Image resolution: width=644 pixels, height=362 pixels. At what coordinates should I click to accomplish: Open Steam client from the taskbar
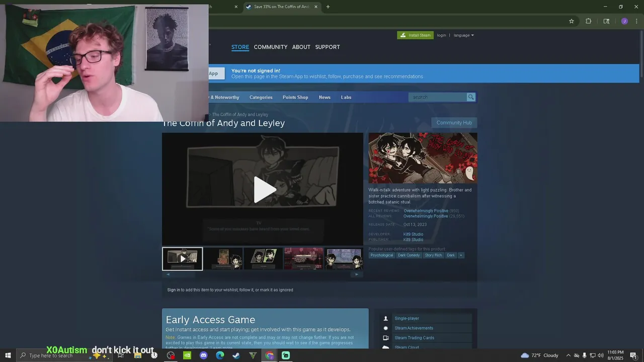click(236, 355)
